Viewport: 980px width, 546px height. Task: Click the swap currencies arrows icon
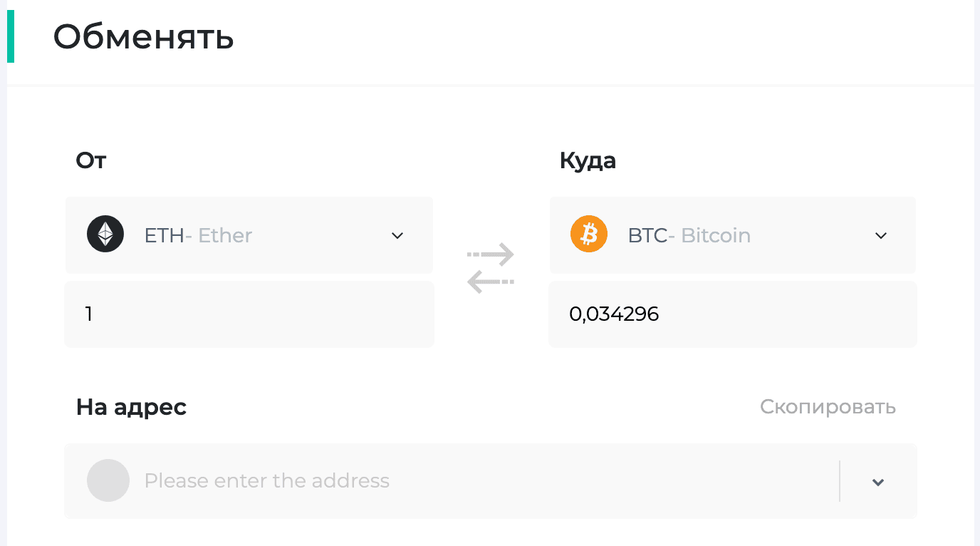pos(490,268)
